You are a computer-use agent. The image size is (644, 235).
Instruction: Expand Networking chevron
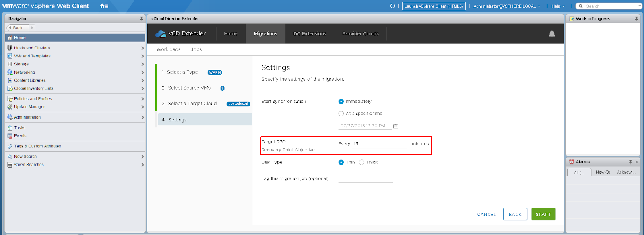tap(142, 72)
